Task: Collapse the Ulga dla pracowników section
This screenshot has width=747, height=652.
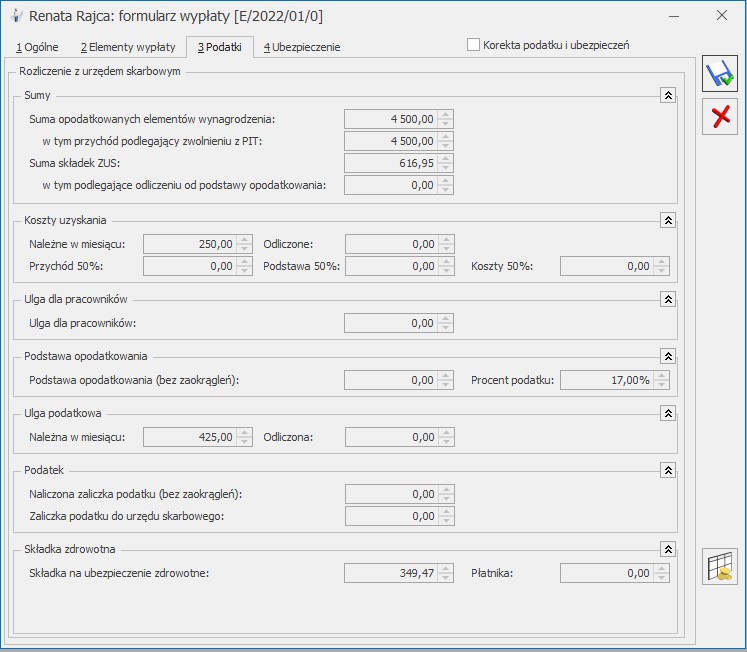Action: point(668,300)
